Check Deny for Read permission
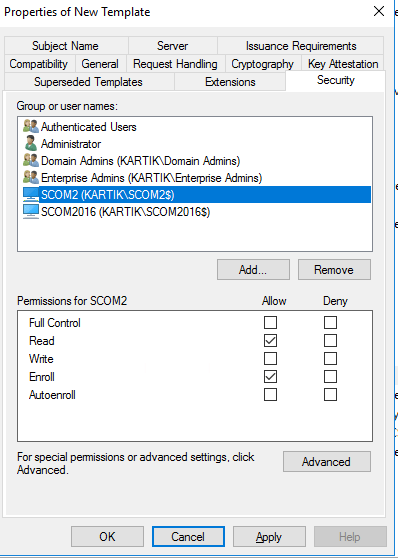 (x=330, y=341)
